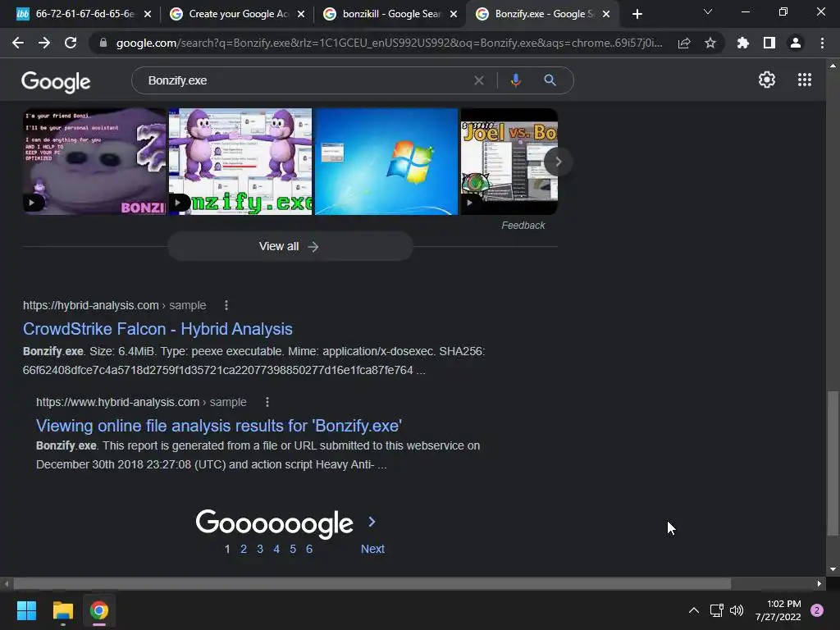Click the scroll down arrow
This screenshot has width=840, height=630.
(833, 569)
